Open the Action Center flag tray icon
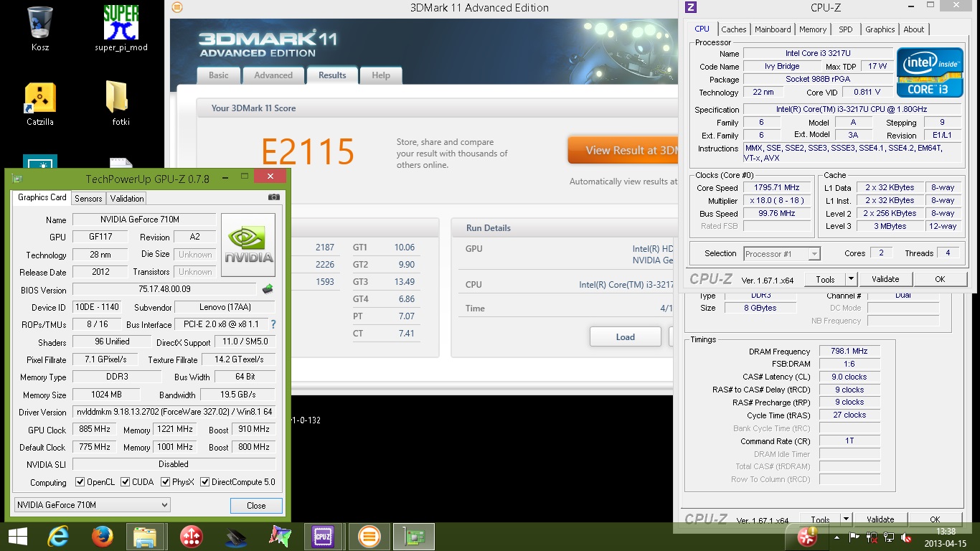Image resolution: width=980 pixels, height=551 pixels. [854, 537]
